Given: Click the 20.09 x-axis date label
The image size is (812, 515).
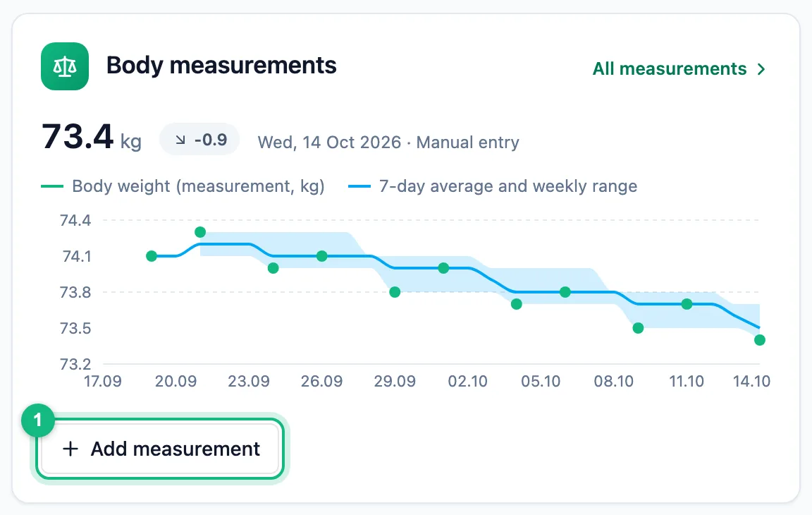Looking at the screenshot, I should (x=176, y=382).
